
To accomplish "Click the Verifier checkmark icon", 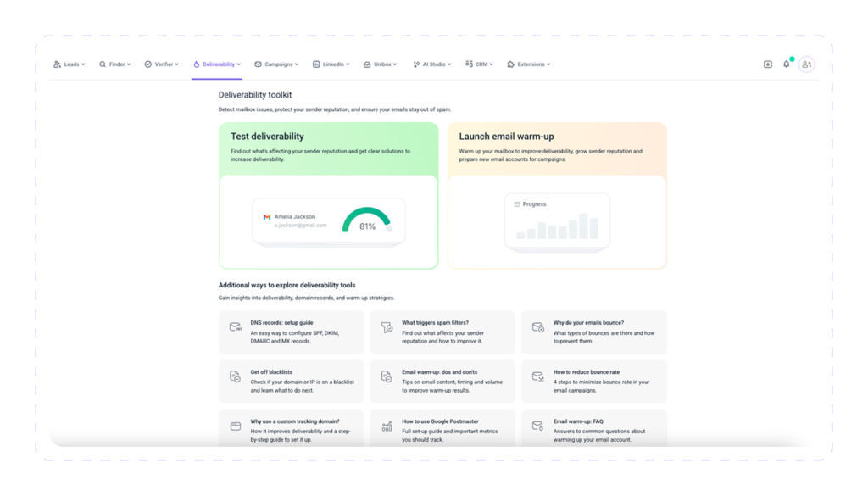I will tap(147, 64).
